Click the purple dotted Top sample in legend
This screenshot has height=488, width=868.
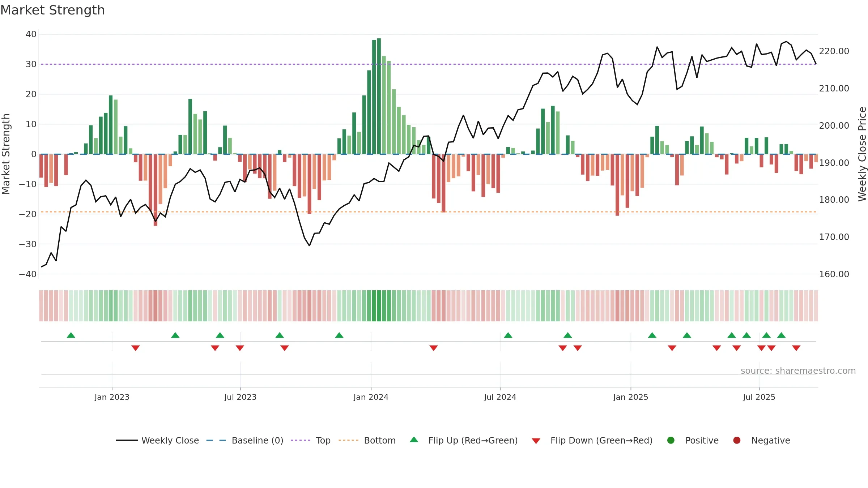pos(301,440)
